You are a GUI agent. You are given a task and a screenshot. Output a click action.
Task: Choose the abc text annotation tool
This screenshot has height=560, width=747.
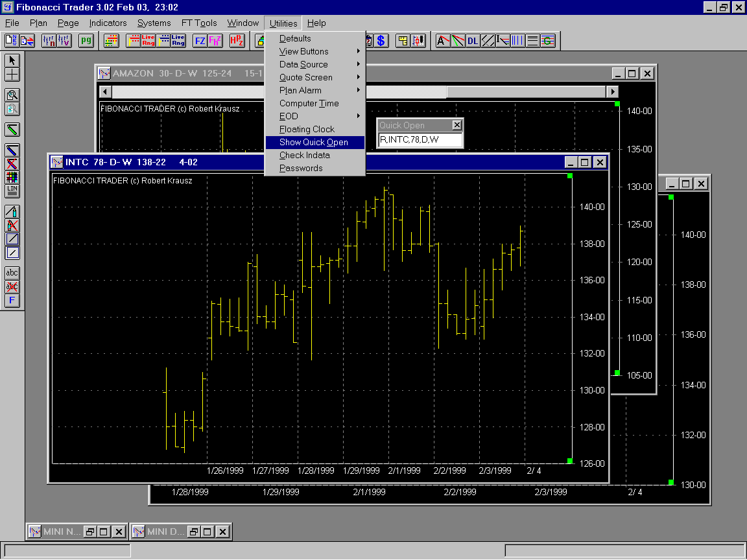click(12, 273)
